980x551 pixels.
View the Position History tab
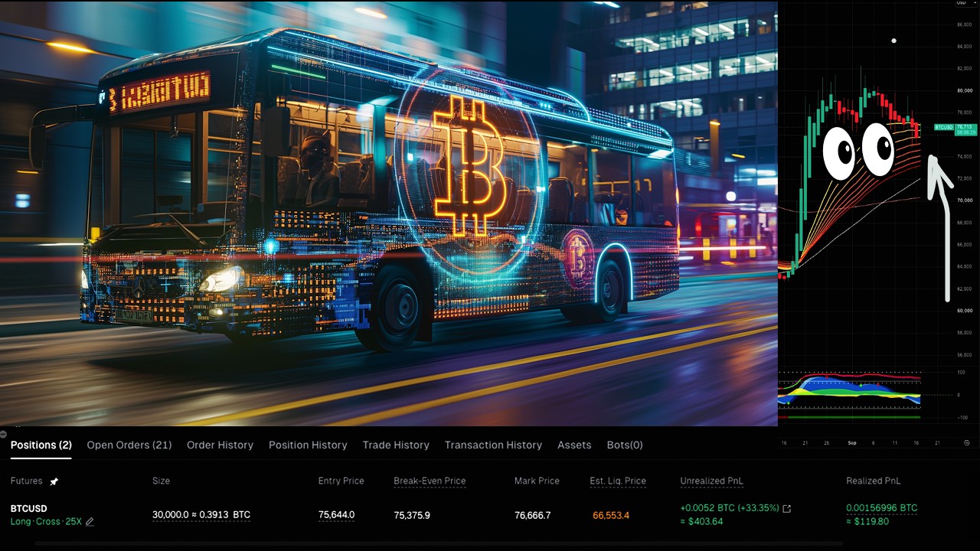pyautogui.click(x=308, y=445)
